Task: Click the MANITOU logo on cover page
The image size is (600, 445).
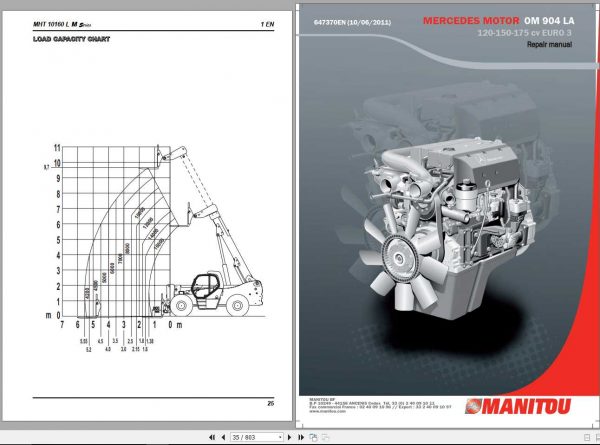Action: coord(518,406)
